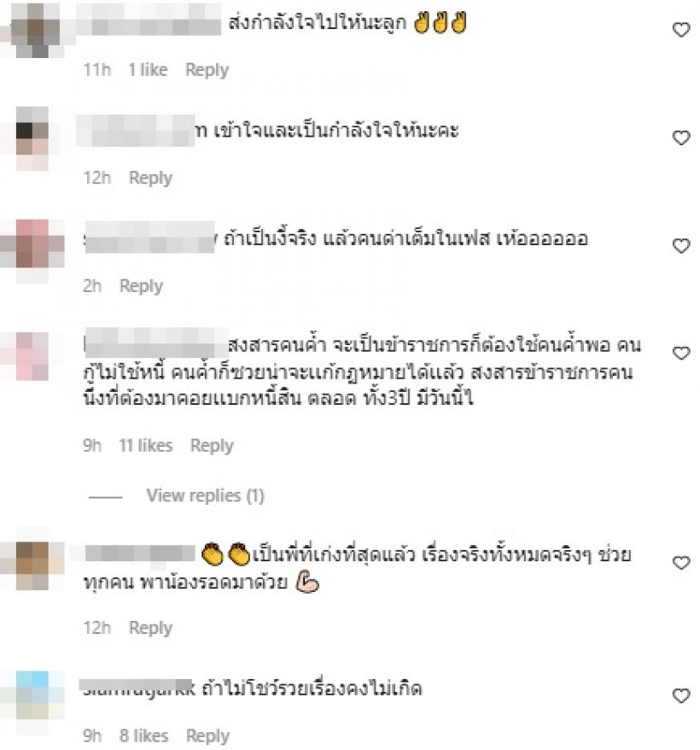Image resolution: width=700 pixels, height=750 pixels.
Task: Reply to the comment with 11 likes
Action: [212, 446]
